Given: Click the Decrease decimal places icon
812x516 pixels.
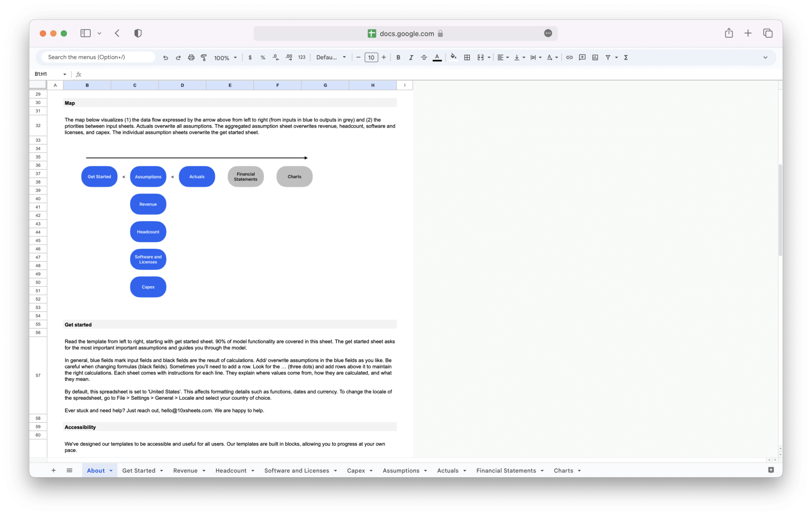Looking at the screenshot, I should pyautogui.click(x=275, y=57).
